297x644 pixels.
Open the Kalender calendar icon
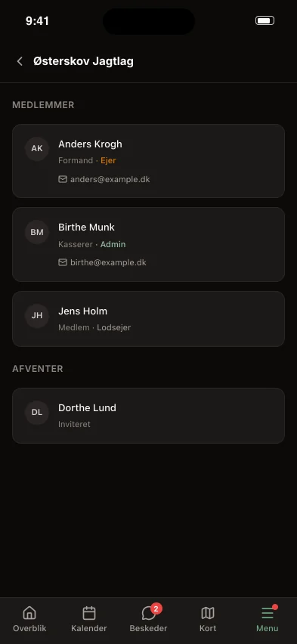[x=89, y=613]
